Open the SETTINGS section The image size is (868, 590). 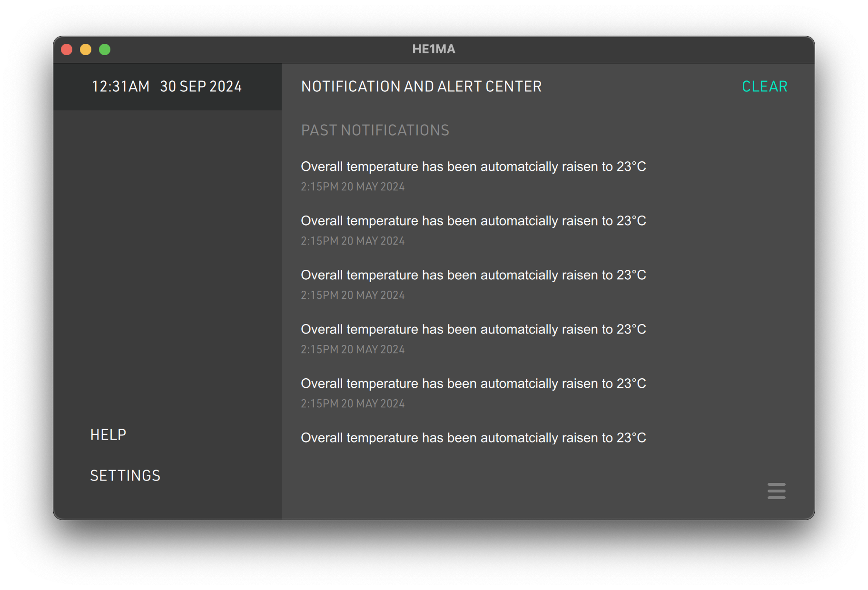(x=125, y=475)
